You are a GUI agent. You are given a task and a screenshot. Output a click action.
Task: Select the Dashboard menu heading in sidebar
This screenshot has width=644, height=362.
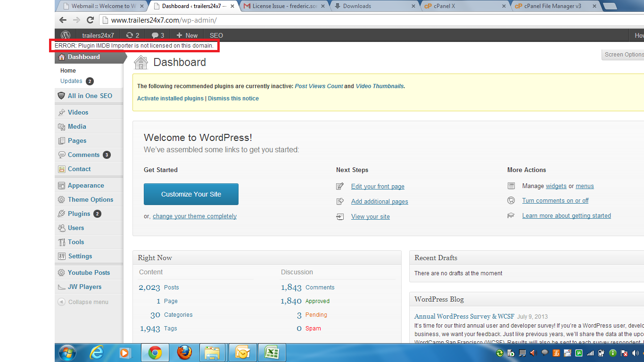tap(89, 57)
